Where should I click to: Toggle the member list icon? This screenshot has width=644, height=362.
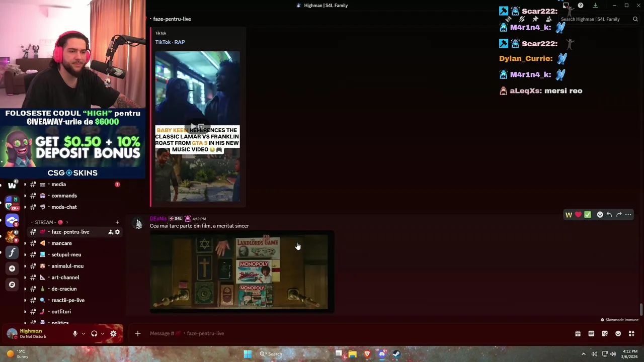point(548,19)
